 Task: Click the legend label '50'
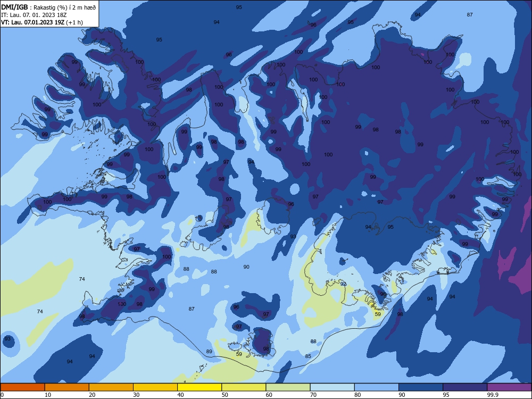(225, 395)
